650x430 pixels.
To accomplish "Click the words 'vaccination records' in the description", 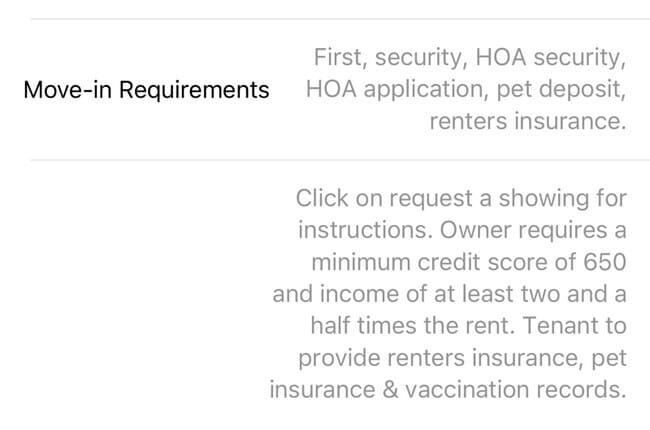I will tap(516, 390).
